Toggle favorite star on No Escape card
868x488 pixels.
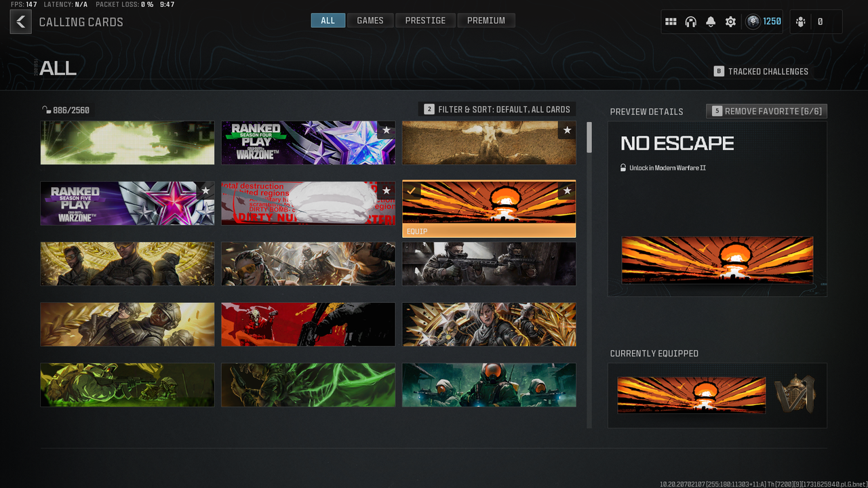(x=567, y=190)
